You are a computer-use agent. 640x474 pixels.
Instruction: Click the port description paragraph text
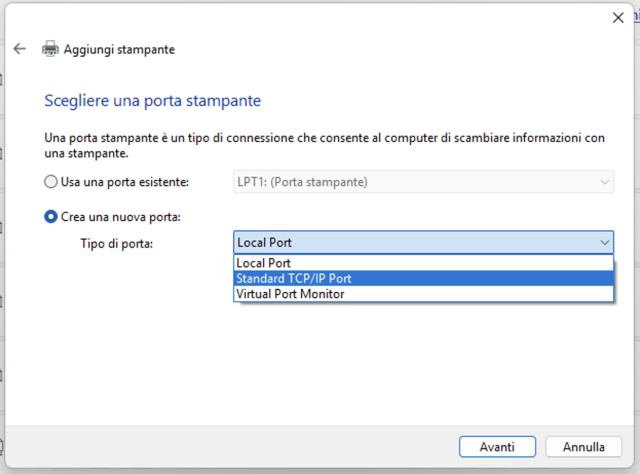pos(324,145)
